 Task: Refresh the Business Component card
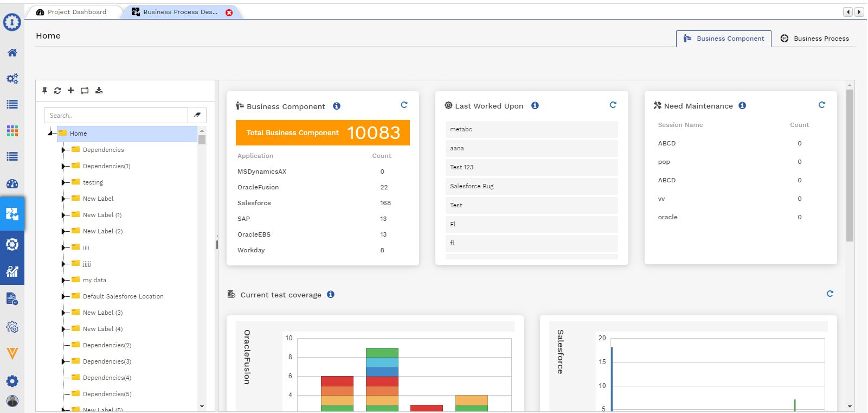click(x=404, y=105)
